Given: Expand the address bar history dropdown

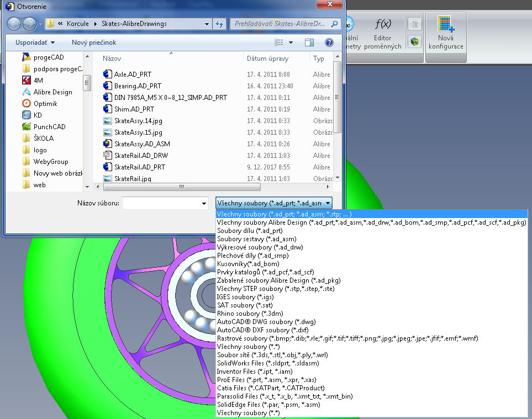Looking at the screenshot, I should click(x=207, y=24).
